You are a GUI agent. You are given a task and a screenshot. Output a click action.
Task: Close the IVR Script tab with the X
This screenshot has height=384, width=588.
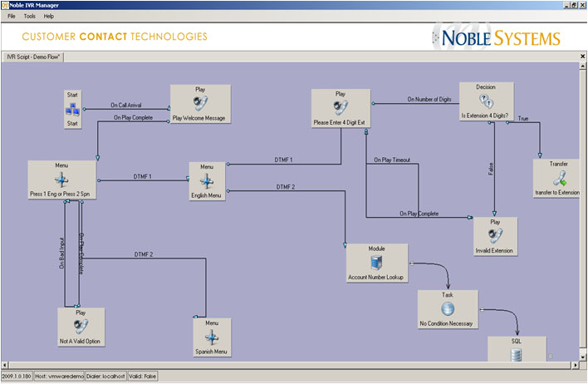coord(582,57)
